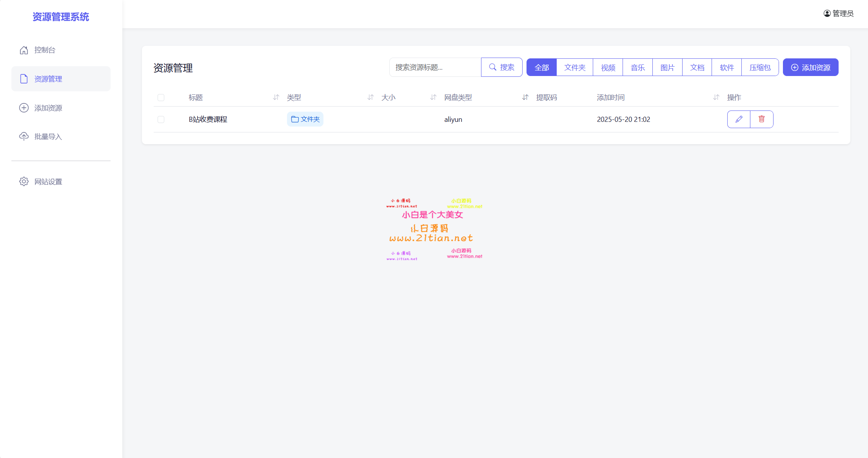
Task: Switch to the 压缩包 filter tab
Action: [760, 67]
